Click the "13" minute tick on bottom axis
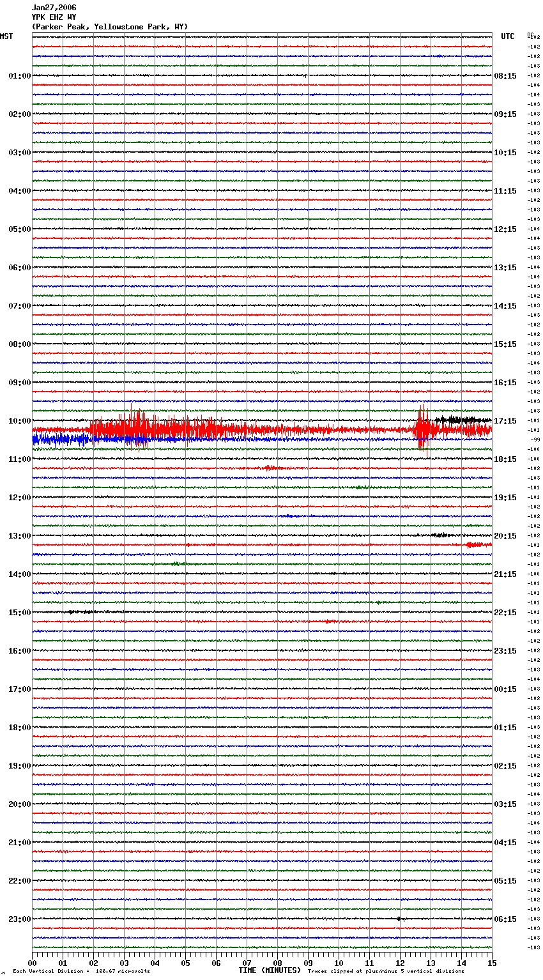Screen dimensions: 543x980 click(431, 963)
